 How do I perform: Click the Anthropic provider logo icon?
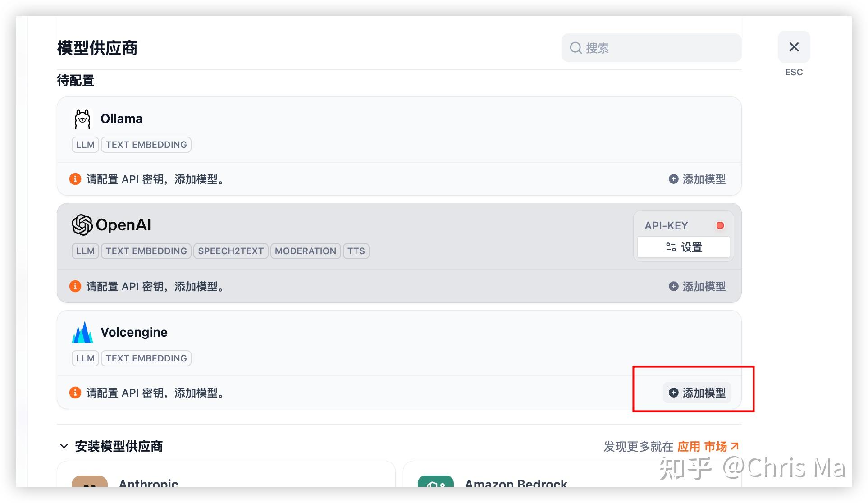[x=90, y=481]
